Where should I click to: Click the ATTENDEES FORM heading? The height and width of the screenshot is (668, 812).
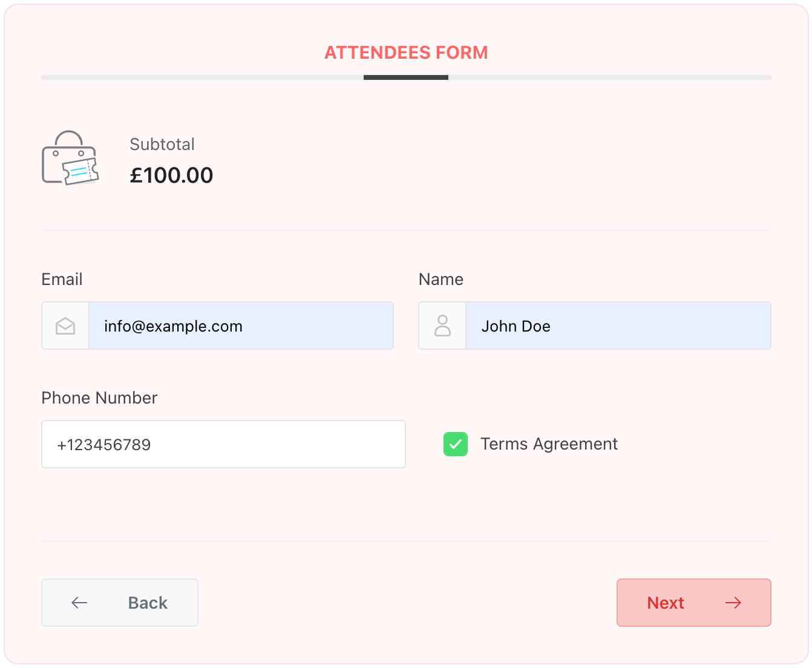pyautogui.click(x=406, y=53)
